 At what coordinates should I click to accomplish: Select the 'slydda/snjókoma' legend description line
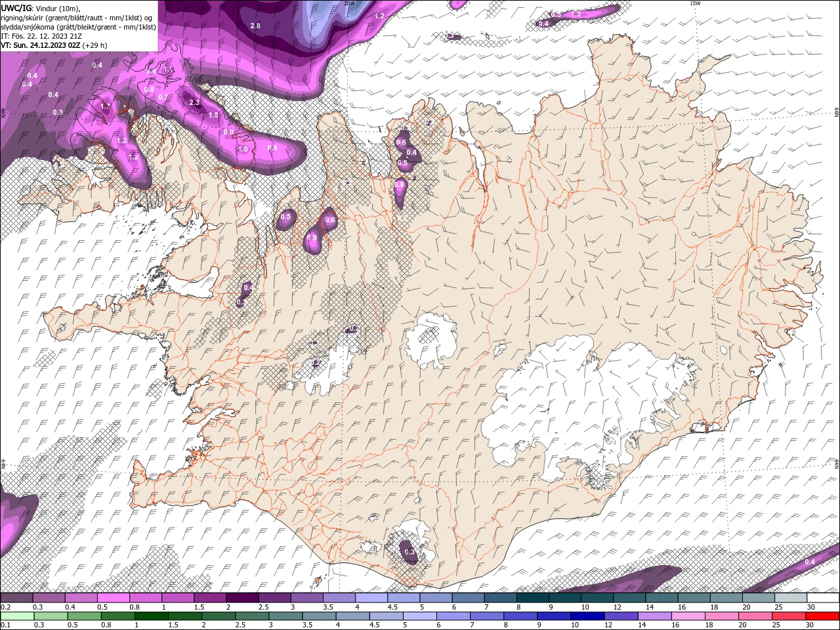coord(78,28)
